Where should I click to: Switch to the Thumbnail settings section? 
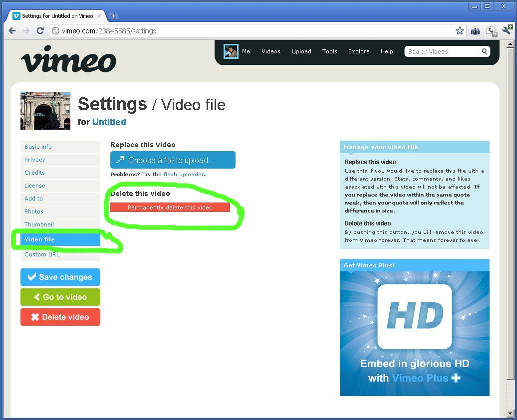point(39,224)
